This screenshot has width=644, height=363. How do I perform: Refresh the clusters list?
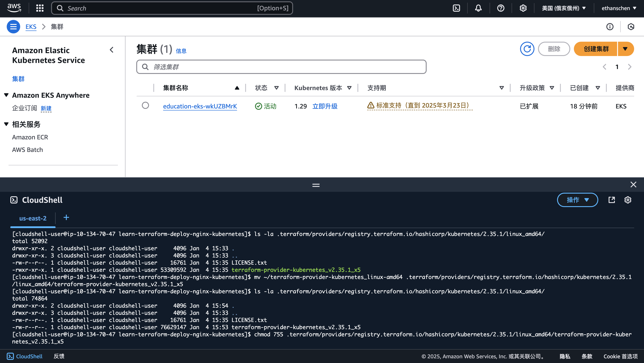pyautogui.click(x=527, y=49)
